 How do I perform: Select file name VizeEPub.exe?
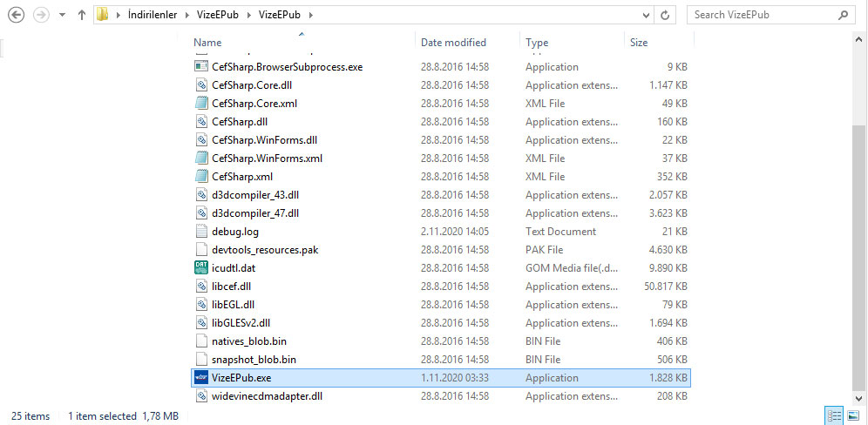pos(241,378)
